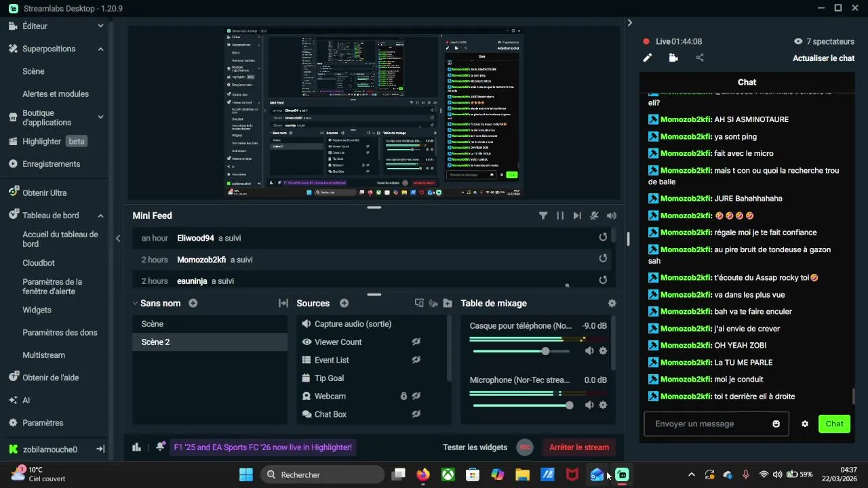
Task: Collapse the chat panel chevron
Action: pos(629,23)
